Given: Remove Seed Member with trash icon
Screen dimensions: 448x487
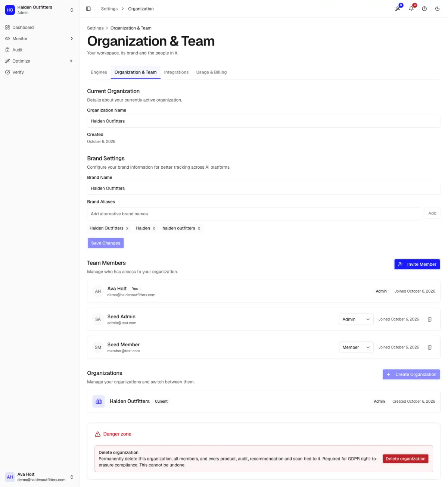Looking at the screenshot, I should click(x=430, y=347).
